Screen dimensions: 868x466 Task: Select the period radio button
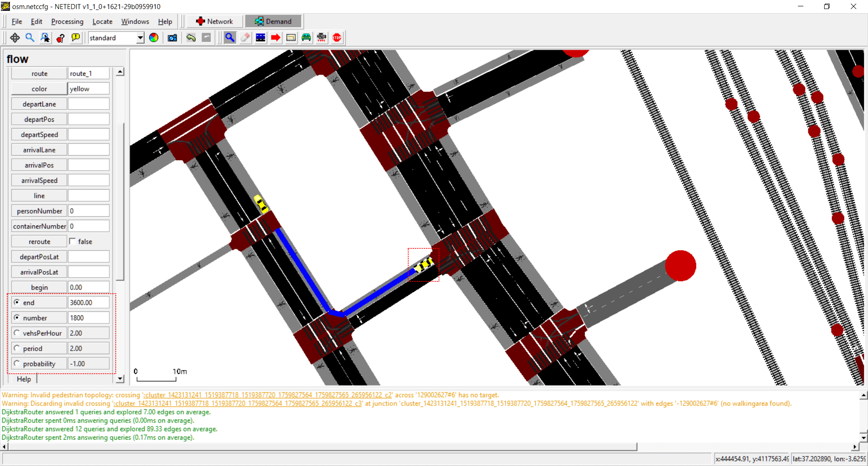(x=17, y=348)
